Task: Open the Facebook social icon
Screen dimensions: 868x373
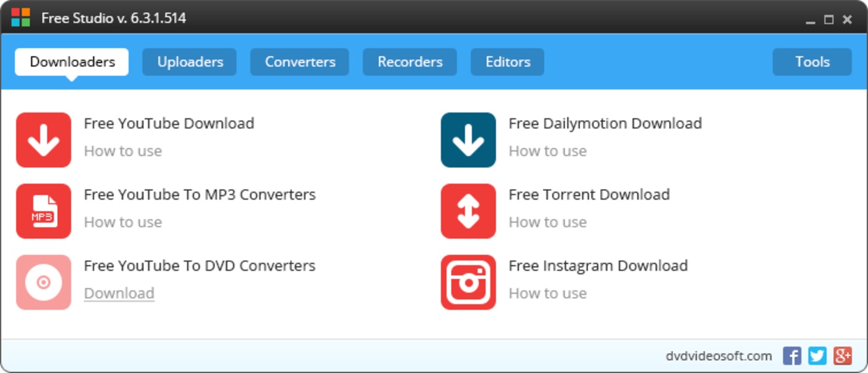Action: (x=792, y=356)
